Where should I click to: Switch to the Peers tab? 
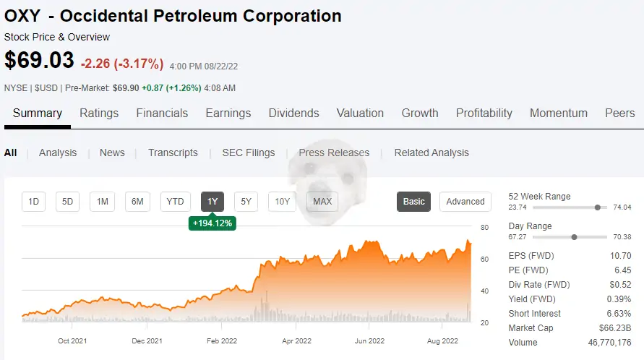click(x=619, y=113)
